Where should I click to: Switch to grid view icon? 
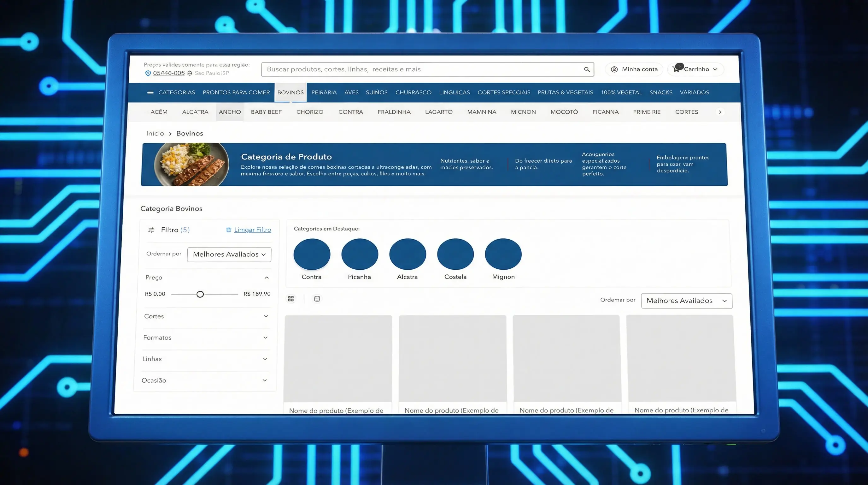click(x=291, y=299)
